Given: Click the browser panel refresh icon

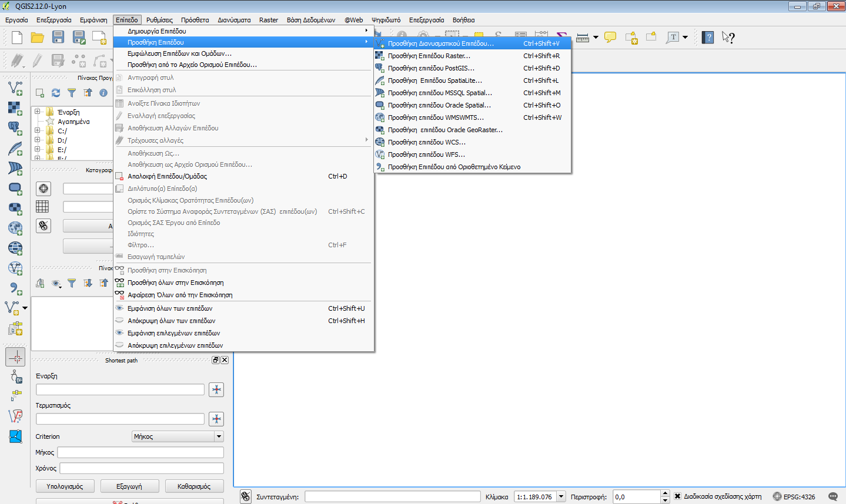Looking at the screenshot, I should coord(56,93).
